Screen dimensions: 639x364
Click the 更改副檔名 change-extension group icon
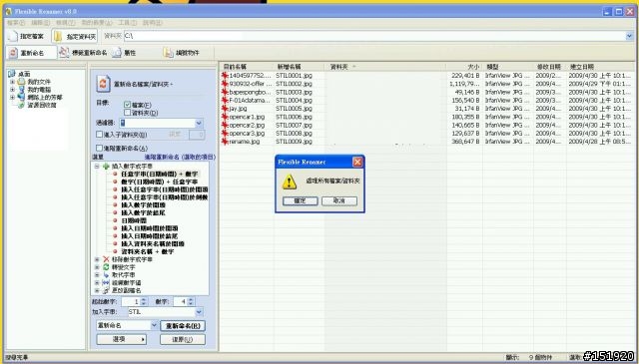(106, 290)
